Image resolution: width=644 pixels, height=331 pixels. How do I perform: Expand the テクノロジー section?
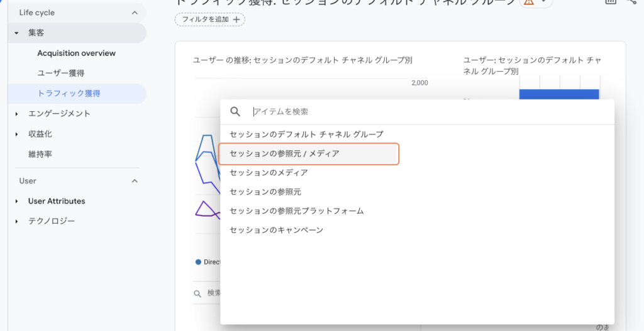(x=17, y=221)
